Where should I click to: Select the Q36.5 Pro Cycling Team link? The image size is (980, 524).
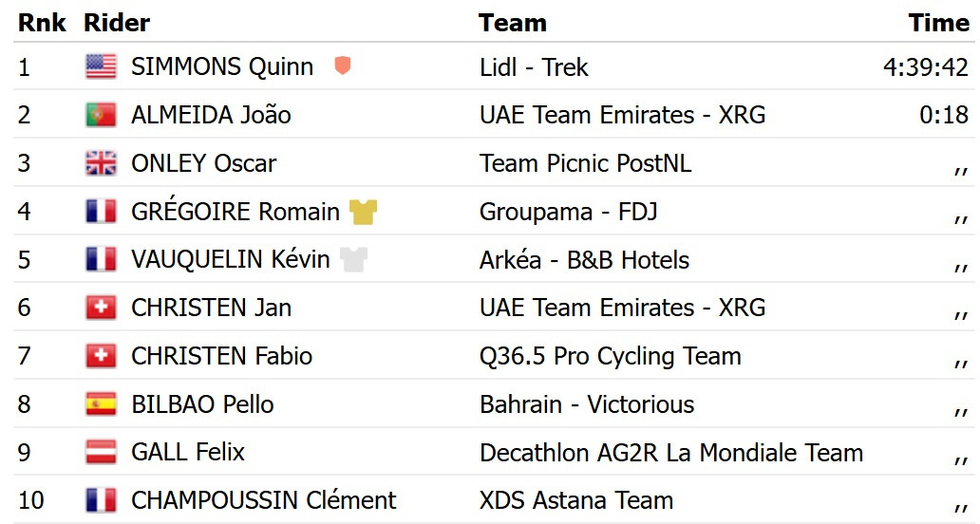pyautogui.click(x=610, y=356)
